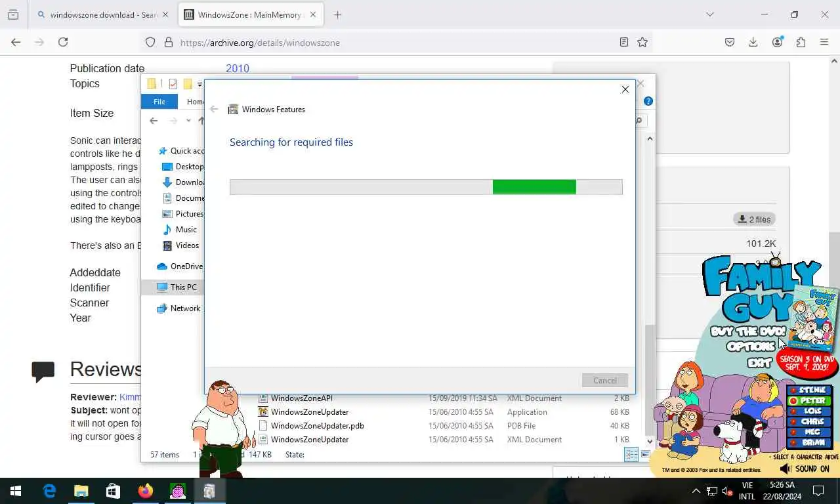Click the Windows Features title icon
Viewport: 840px width, 504px height.
coord(233,110)
